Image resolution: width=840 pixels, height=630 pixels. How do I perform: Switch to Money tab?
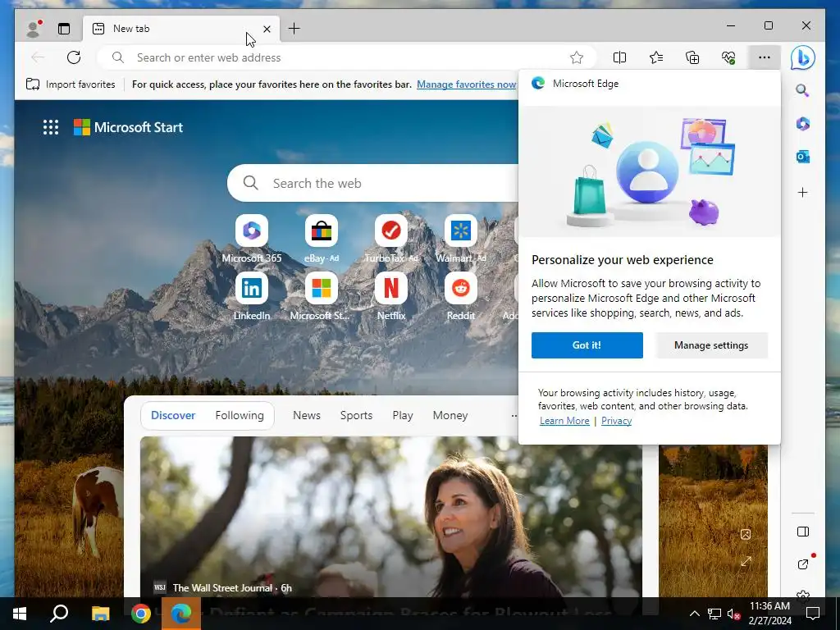[x=450, y=415]
